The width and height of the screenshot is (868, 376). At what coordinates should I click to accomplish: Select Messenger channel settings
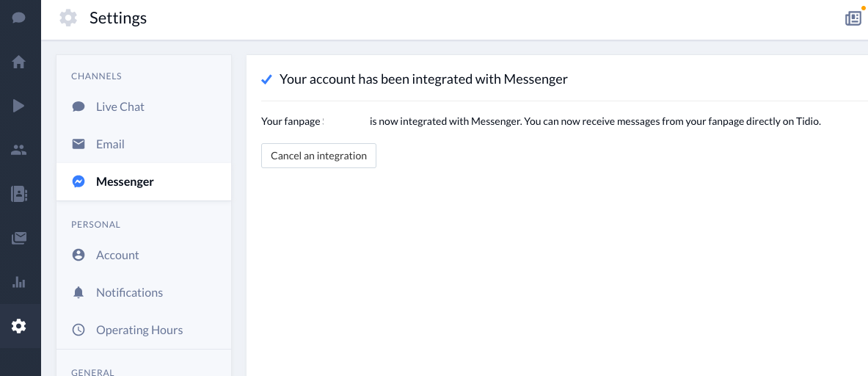(144, 181)
